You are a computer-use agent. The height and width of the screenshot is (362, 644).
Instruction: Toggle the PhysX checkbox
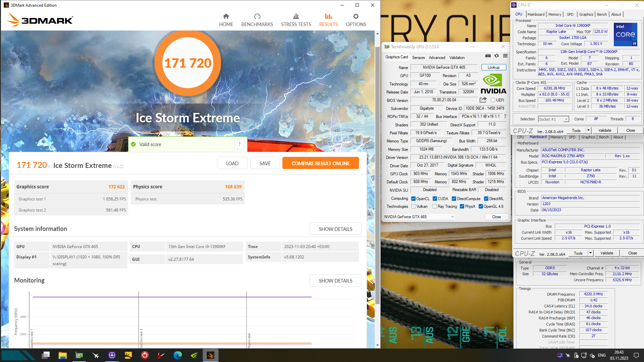tap(462, 206)
